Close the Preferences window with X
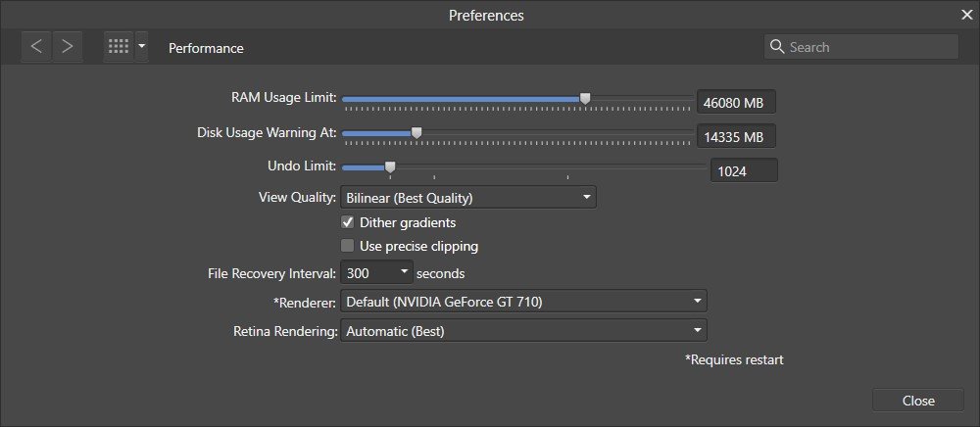 click(966, 15)
